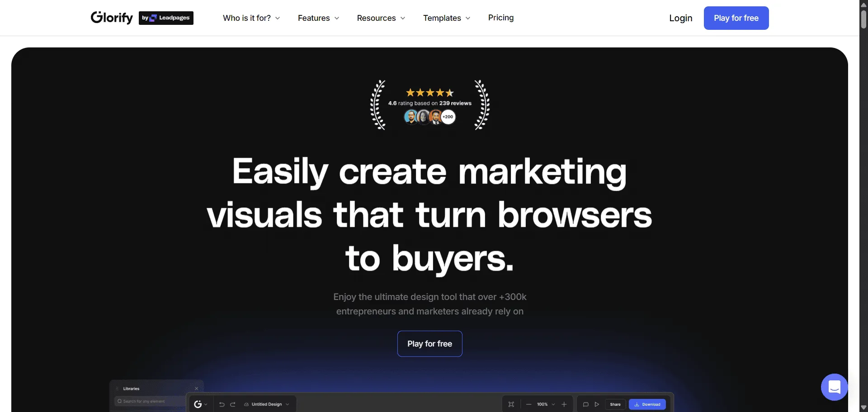Screen dimensions: 868x412
Task: Click the redo icon in the editor toolbar
Action: coord(232,405)
